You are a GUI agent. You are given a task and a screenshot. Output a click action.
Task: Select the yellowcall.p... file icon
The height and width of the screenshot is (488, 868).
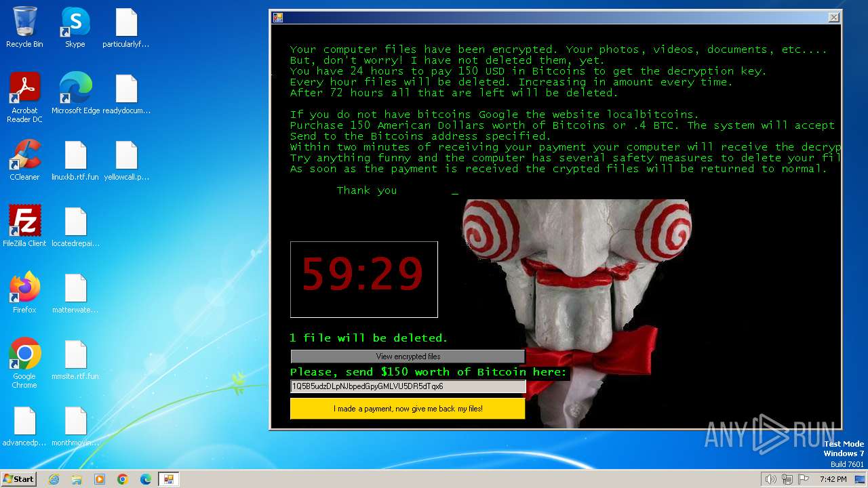pyautogui.click(x=126, y=161)
